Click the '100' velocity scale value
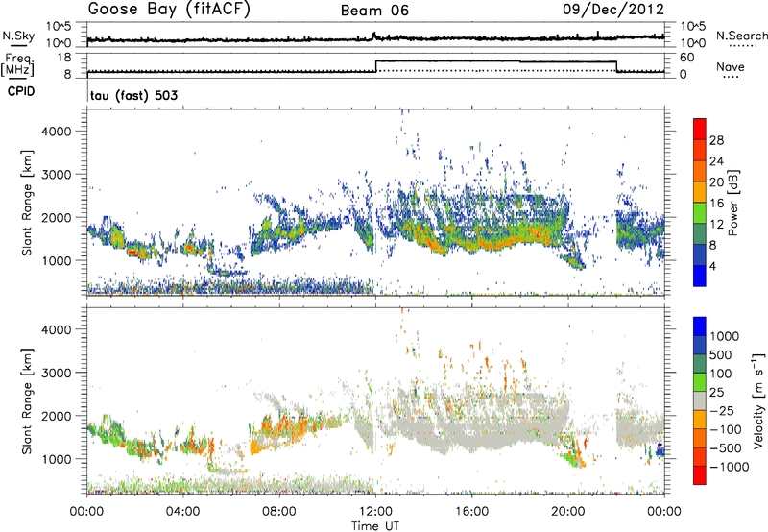Viewport: 768px width, 532px height. pyautogui.click(x=720, y=374)
